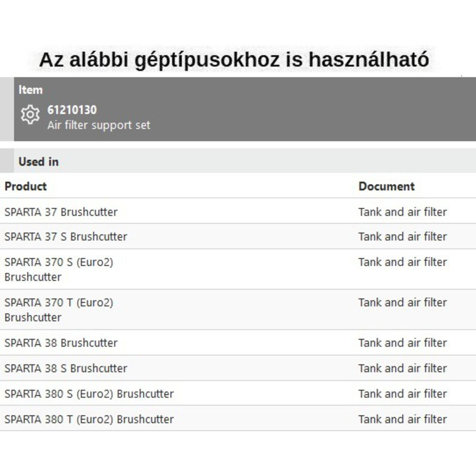Open Tank and air filter for SPARTA 38 S
Viewport: 476px width, 476px height.
pyautogui.click(x=402, y=369)
